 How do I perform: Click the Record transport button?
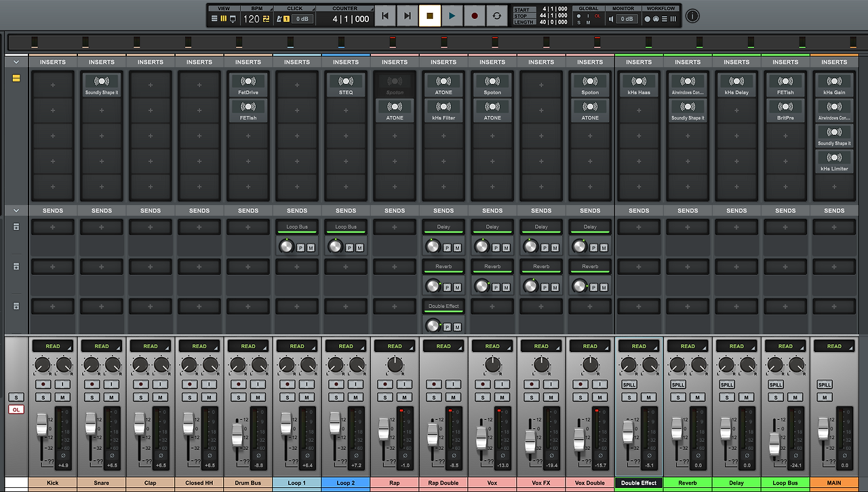click(475, 16)
